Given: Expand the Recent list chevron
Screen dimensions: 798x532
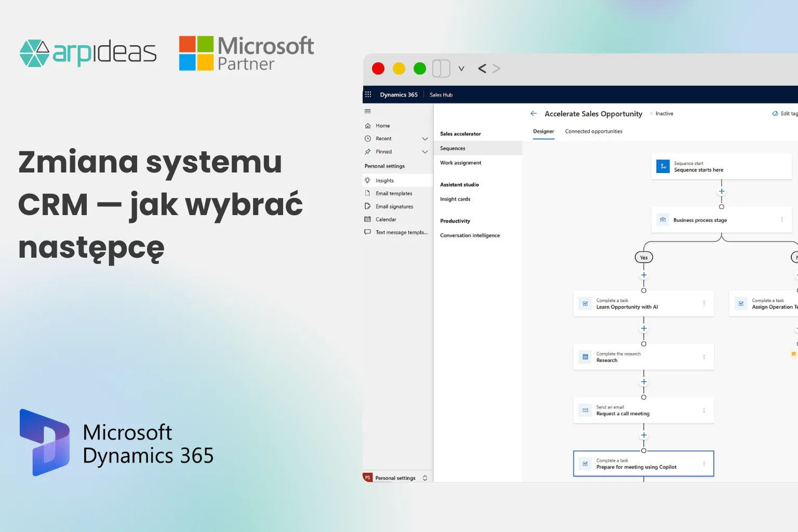Looking at the screenshot, I should 425,139.
